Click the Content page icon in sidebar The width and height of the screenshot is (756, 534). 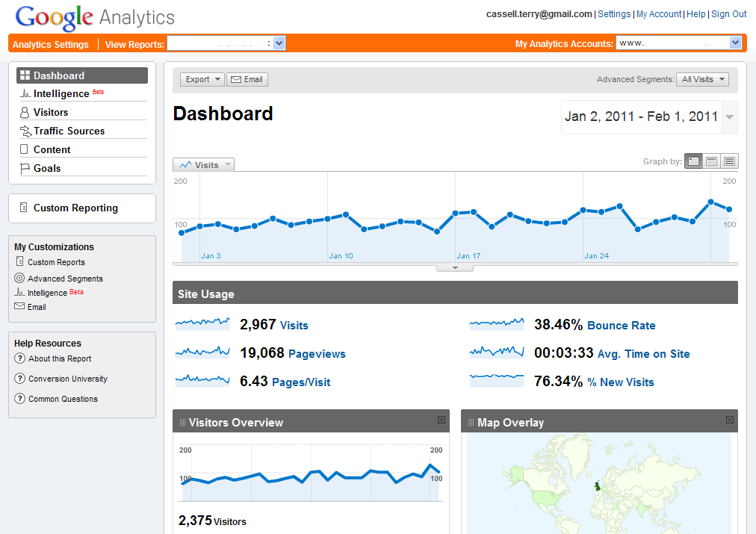tap(25, 149)
